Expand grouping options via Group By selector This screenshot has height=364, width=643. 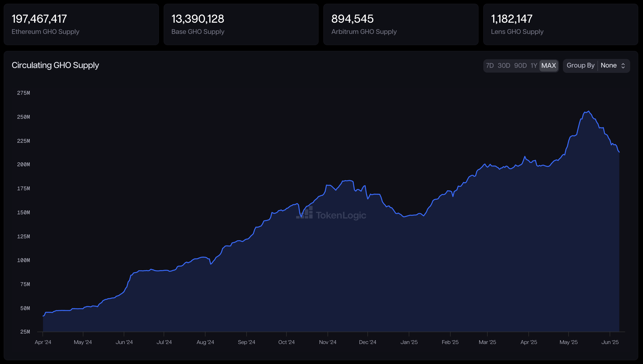coord(613,65)
